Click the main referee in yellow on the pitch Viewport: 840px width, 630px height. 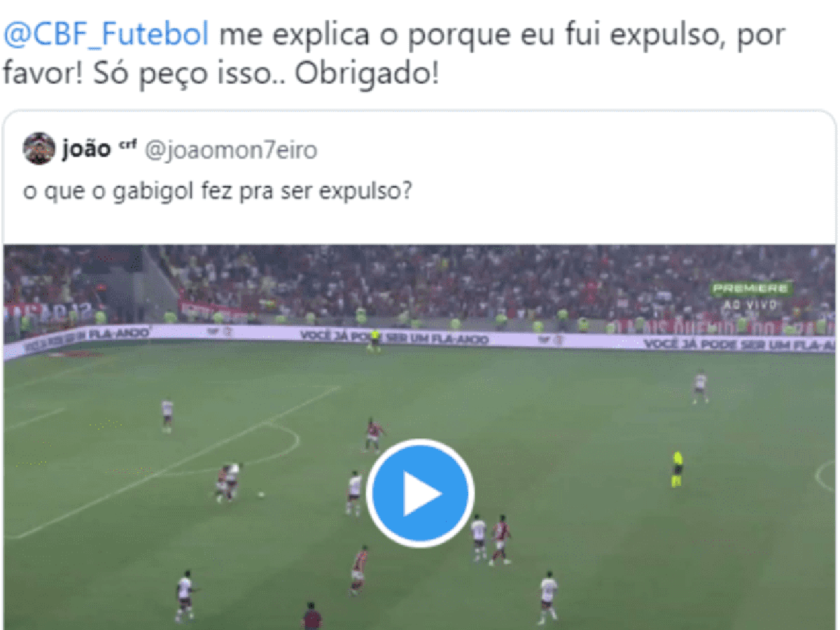coord(677,468)
